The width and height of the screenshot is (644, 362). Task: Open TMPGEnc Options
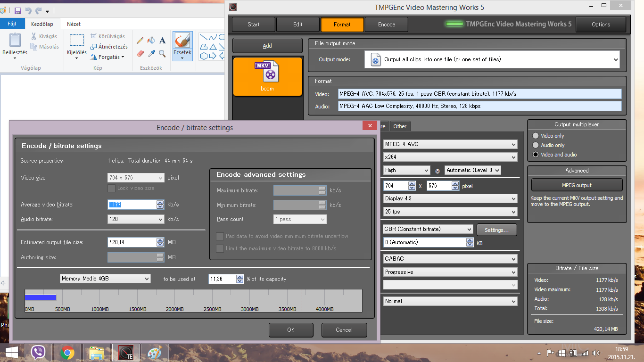tap(601, 25)
